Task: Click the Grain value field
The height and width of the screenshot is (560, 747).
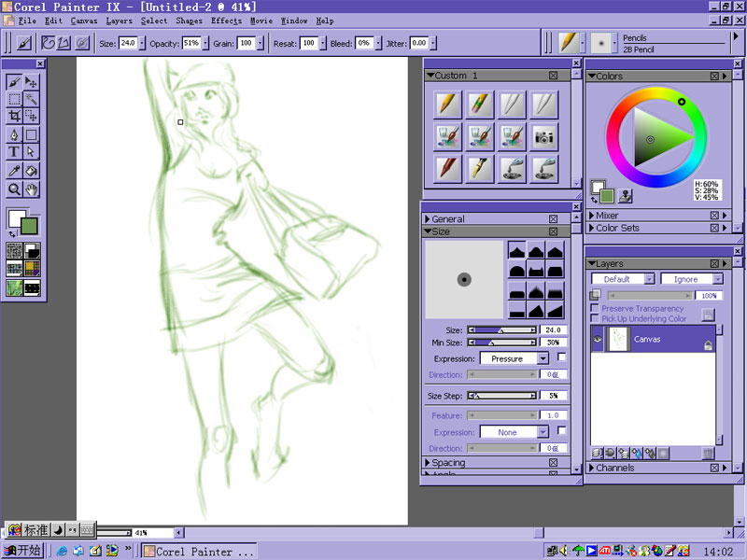Action: point(247,43)
